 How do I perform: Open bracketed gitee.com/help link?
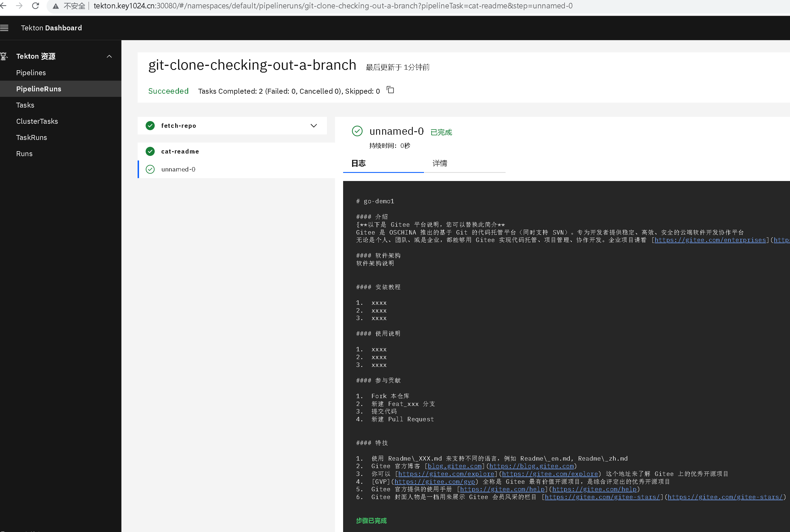[502, 489]
